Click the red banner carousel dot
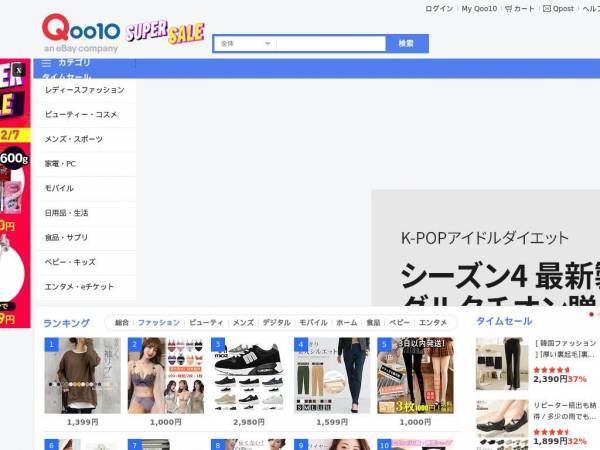This screenshot has height=450, width=600. coord(591,314)
